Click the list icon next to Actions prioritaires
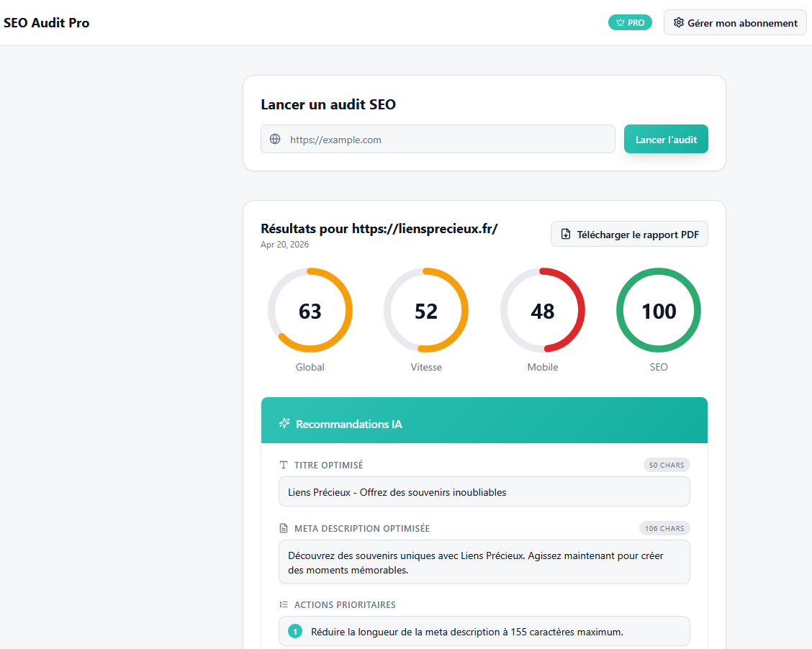The image size is (812, 649). click(x=284, y=604)
